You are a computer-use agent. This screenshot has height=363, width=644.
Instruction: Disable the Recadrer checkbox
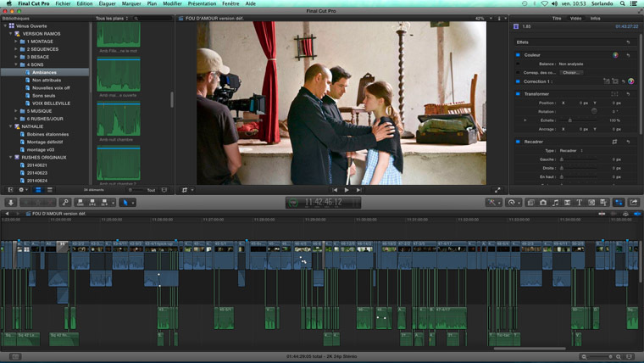pyautogui.click(x=518, y=142)
